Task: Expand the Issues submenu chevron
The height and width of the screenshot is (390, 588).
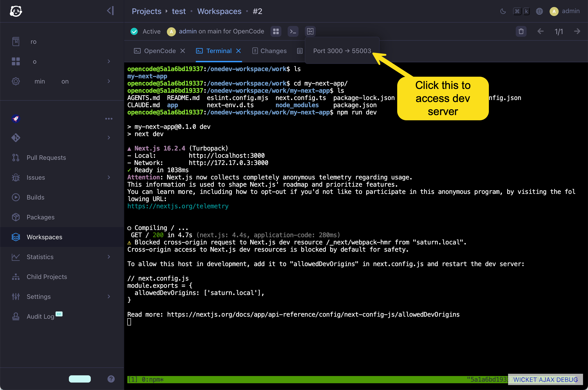Action: click(x=109, y=177)
